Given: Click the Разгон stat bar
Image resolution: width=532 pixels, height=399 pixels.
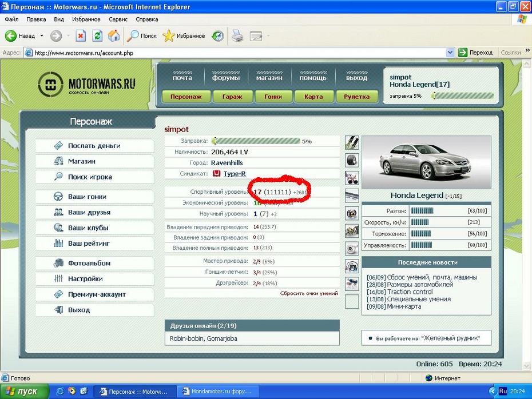Looking at the screenshot, I should coord(422,211).
